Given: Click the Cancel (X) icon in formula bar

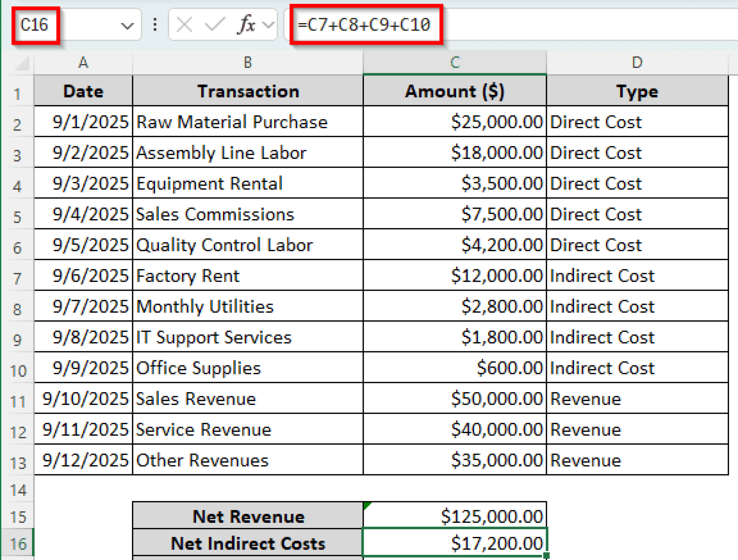Looking at the screenshot, I should (x=184, y=25).
